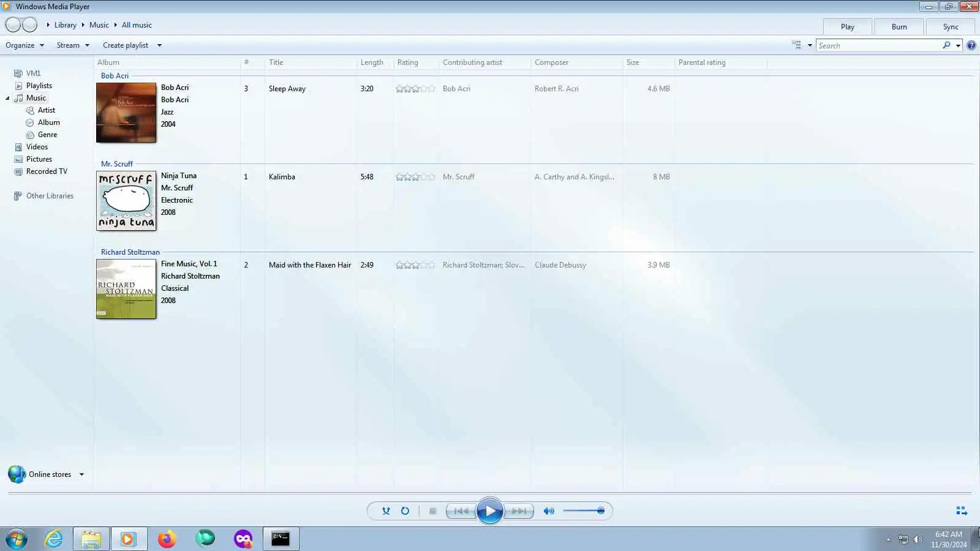Screen dimensions: 980x551
Task: Browse by Album
Action: pyautogui.click(x=43, y=122)
